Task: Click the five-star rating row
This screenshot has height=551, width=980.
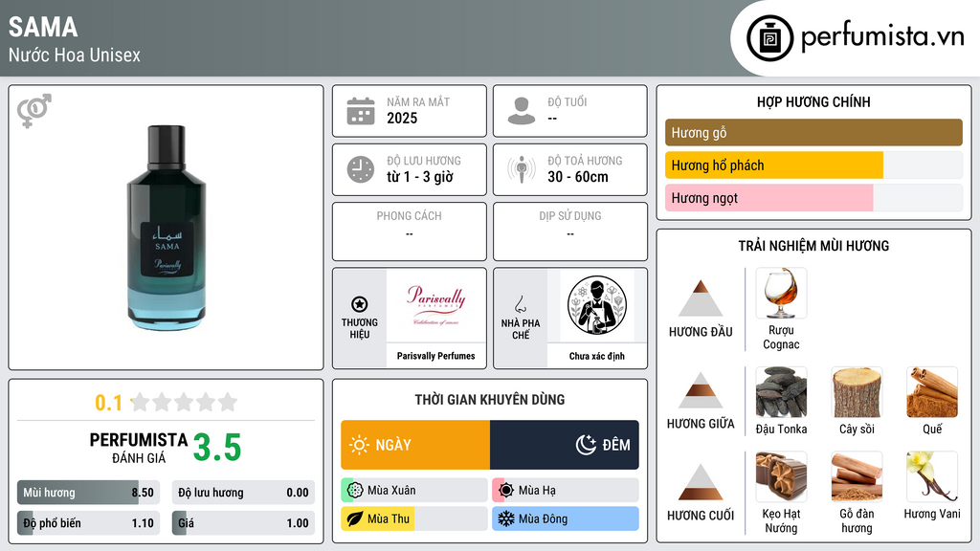Action: (184, 402)
